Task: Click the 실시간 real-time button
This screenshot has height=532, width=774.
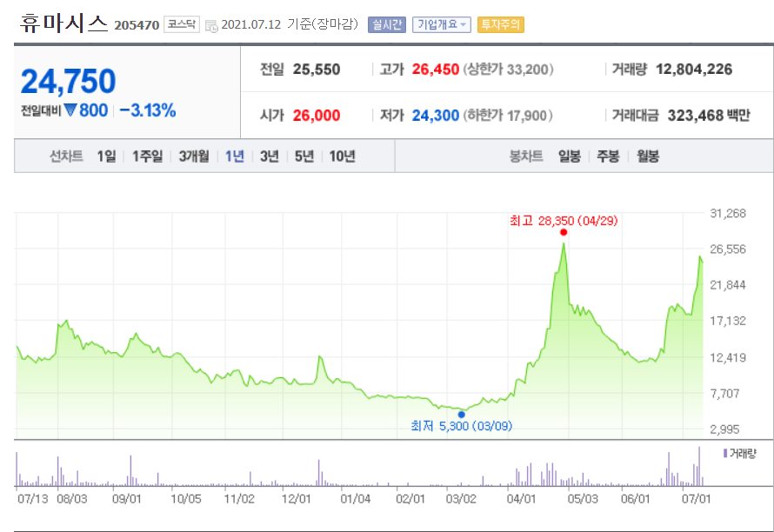Action: 386,24
